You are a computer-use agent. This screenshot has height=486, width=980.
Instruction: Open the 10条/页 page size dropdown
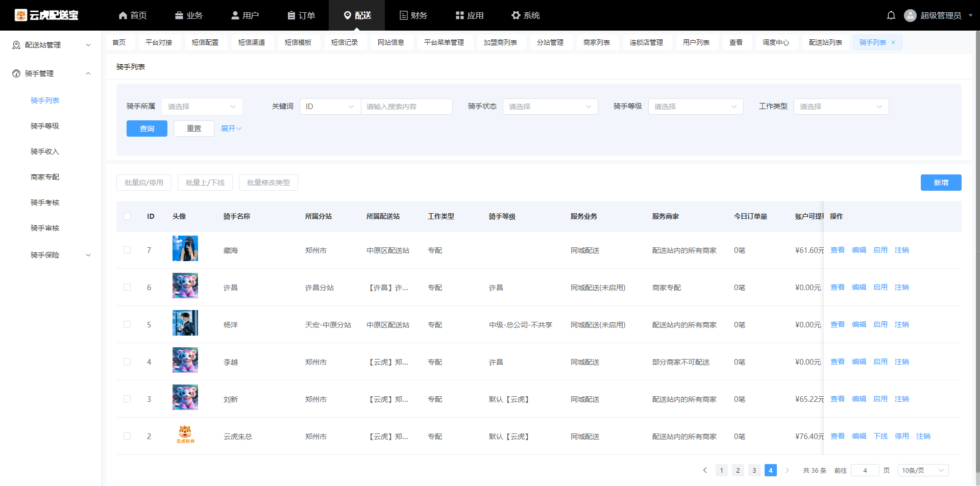[x=922, y=470]
